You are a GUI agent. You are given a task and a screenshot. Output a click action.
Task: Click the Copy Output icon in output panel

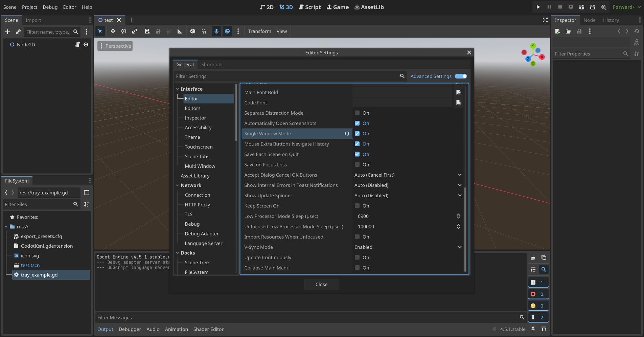coord(544,257)
